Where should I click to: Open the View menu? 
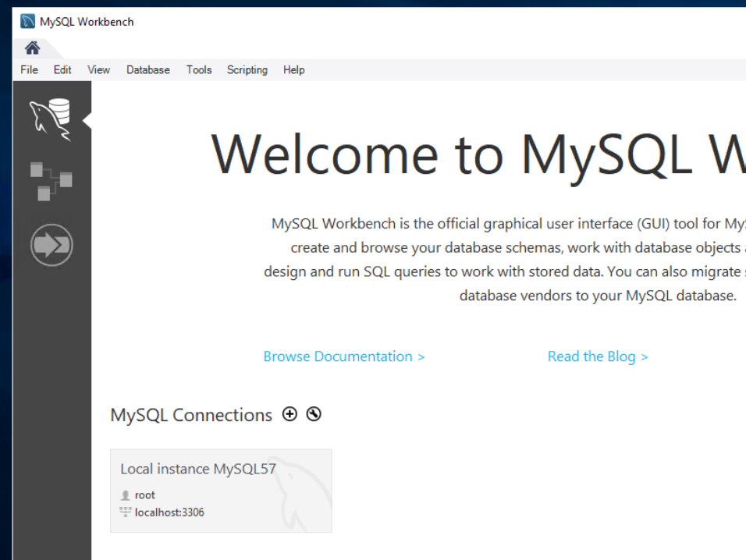(x=98, y=70)
